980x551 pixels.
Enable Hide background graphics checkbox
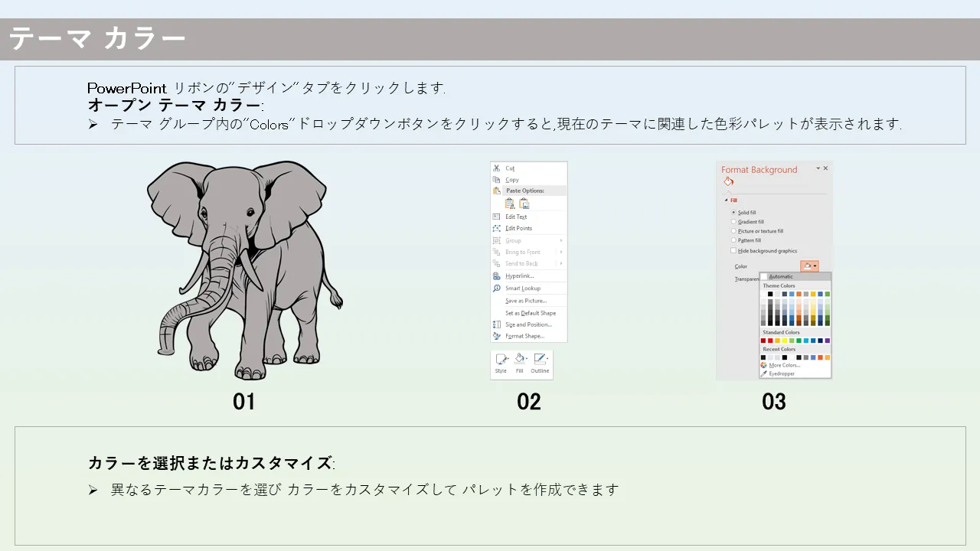733,250
